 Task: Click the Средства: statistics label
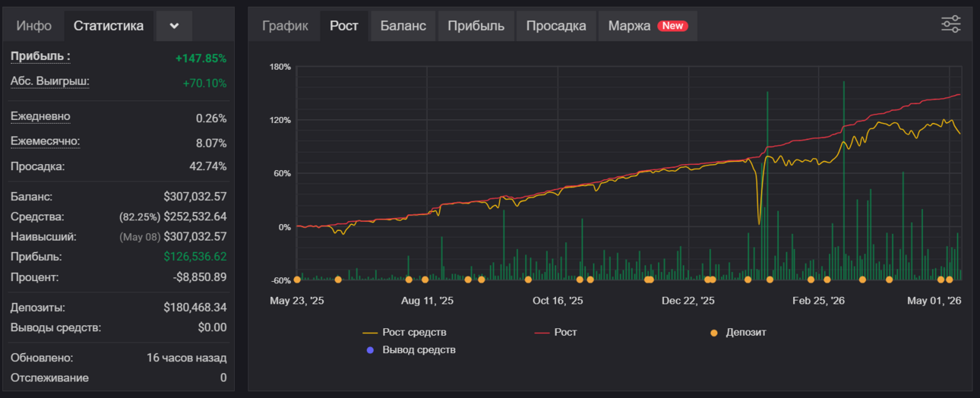pyautogui.click(x=37, y=216)
